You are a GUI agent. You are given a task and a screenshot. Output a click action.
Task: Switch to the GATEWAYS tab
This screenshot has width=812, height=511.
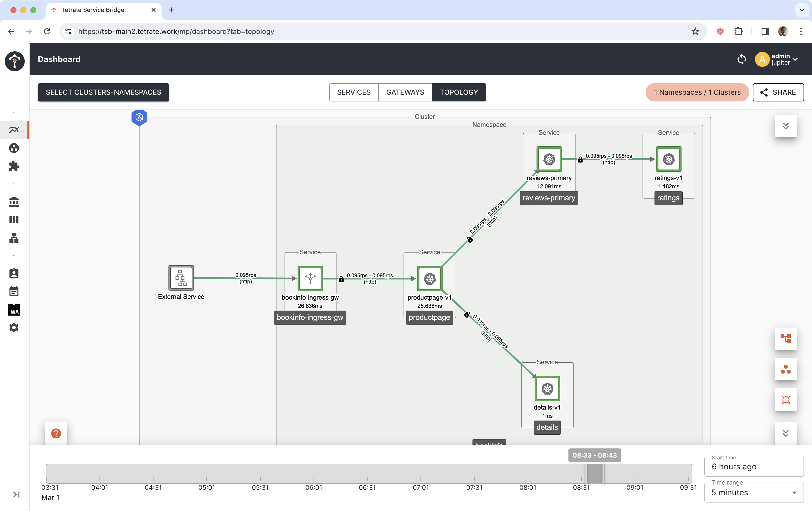[405, 92]
